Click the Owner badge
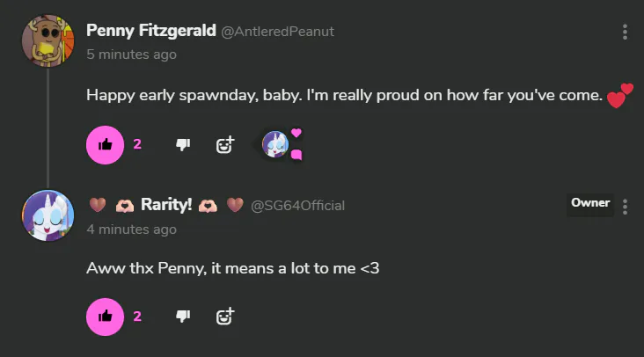 pyautogui.click(x=590, y=203)
